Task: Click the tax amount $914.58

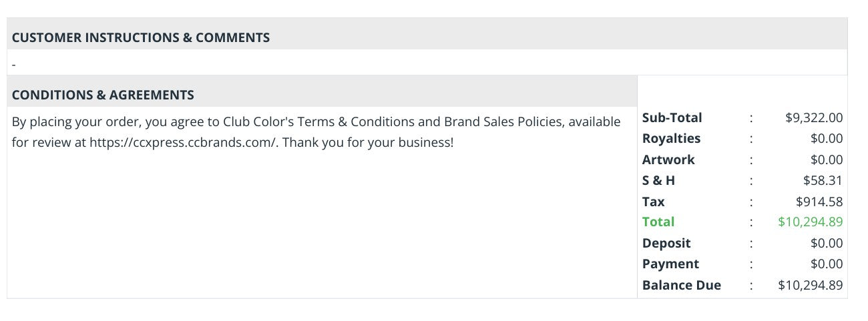Action: coord(819,202)
